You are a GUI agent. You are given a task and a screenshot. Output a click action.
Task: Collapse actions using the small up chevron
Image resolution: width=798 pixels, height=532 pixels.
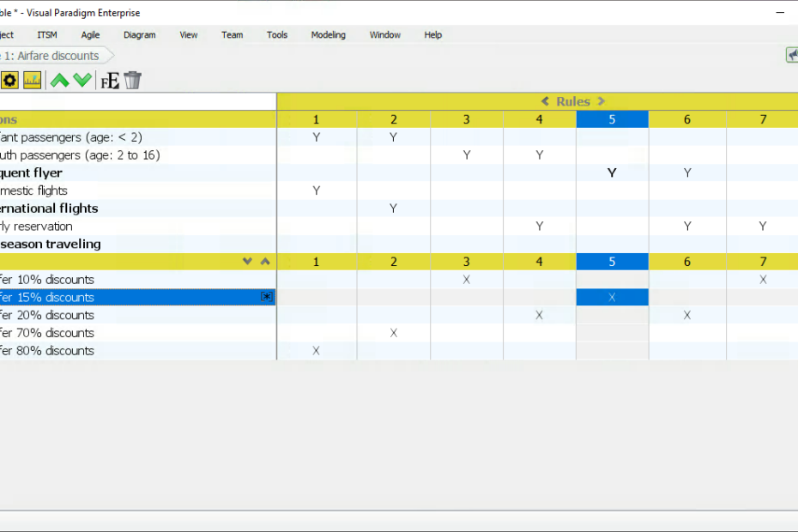coord(264,261)
